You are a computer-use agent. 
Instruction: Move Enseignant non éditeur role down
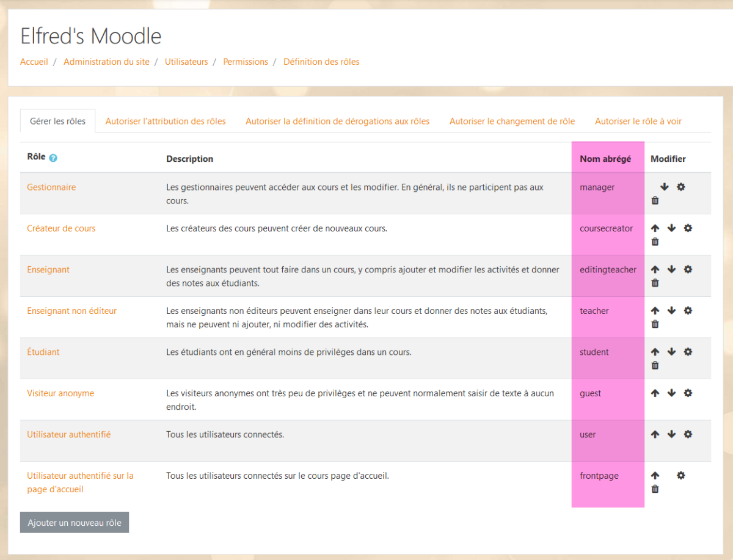[x=672, y=310]
